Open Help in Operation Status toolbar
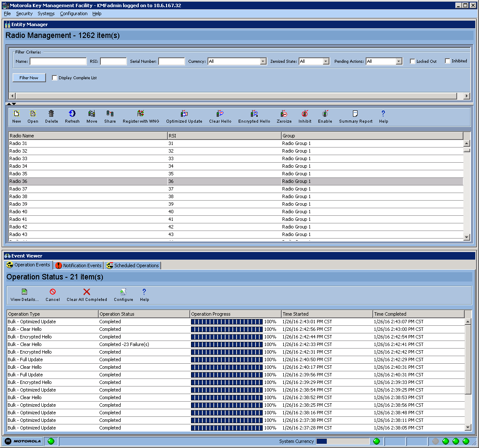The width and height of the screenshot is (479, 448). 145,295
